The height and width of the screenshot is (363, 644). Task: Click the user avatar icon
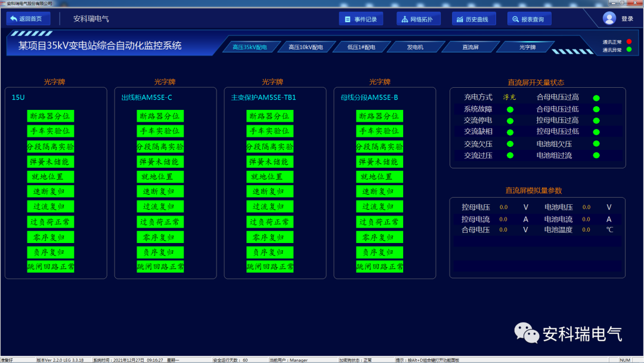(x=609, y=19)
